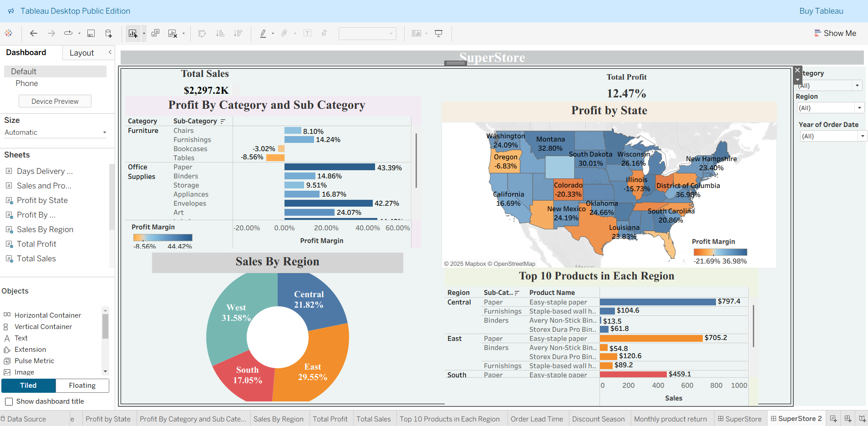Screen dimensions: 868x426
Task: Open the Year of Order Date dropdown
Action: click(x=863, y=136)
